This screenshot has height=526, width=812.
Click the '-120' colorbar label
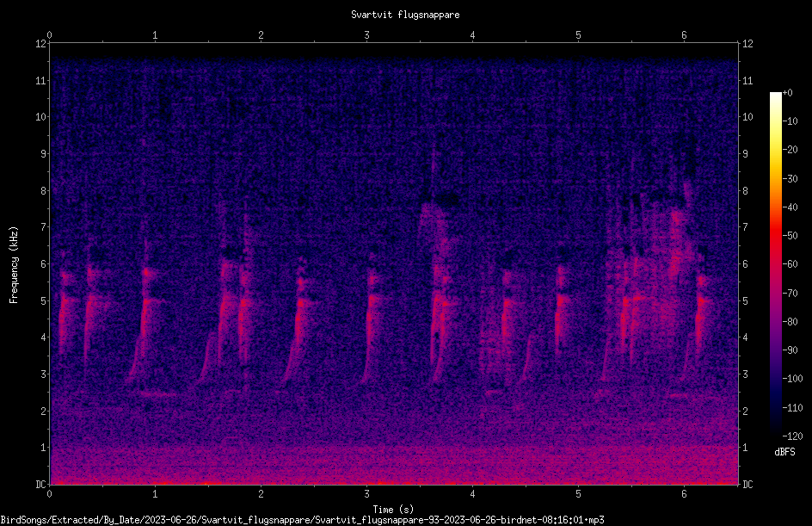792,436
